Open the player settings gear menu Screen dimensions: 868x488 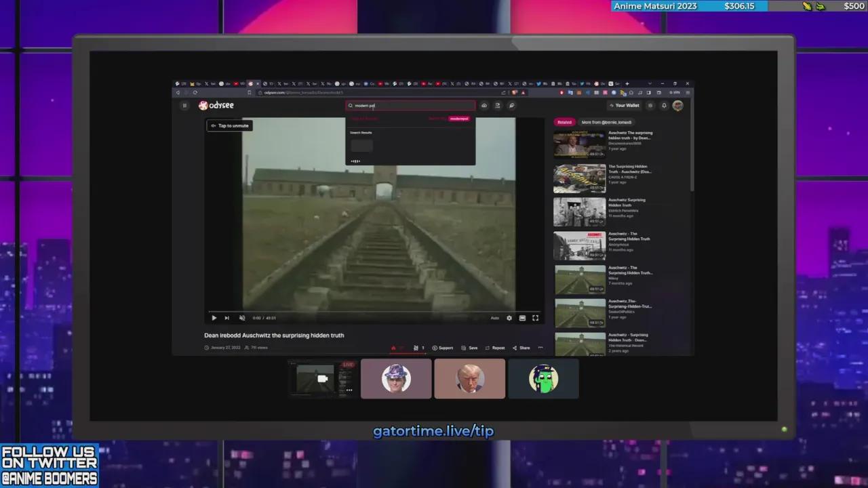pyautogui.click(x=509, y=318)
